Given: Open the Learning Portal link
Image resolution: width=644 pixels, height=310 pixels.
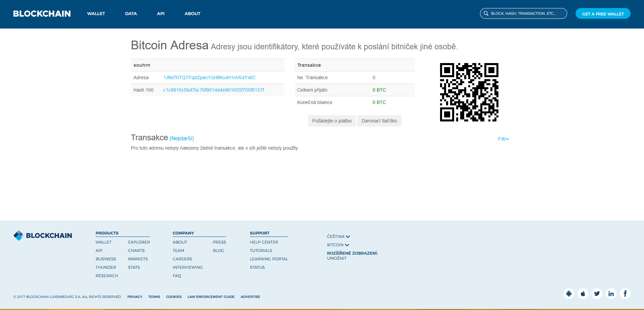Looking at the screenshot, I should (x=269, y=259).
